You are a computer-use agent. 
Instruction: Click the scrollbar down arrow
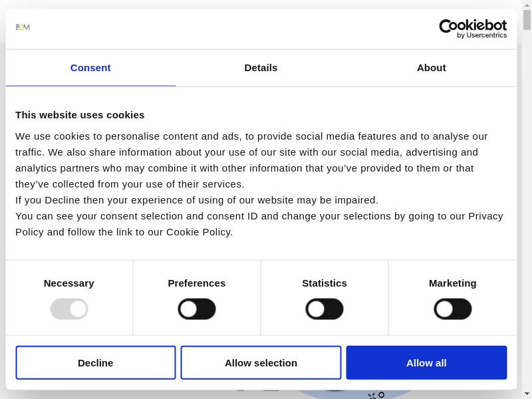click(x=527, y=394)
